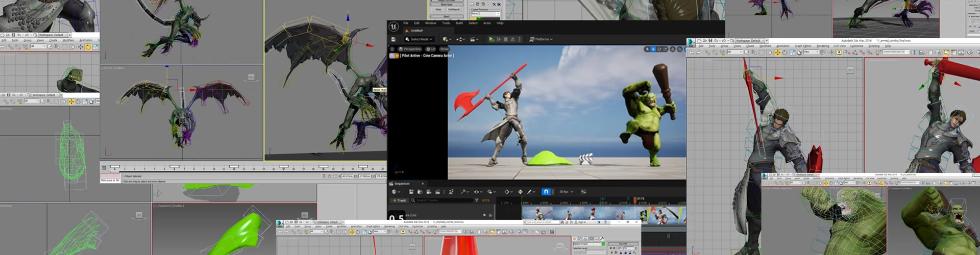Screen dimensions: 980x255
Task: Open File menu in Unreal Editor
Action: coord(406,23)
